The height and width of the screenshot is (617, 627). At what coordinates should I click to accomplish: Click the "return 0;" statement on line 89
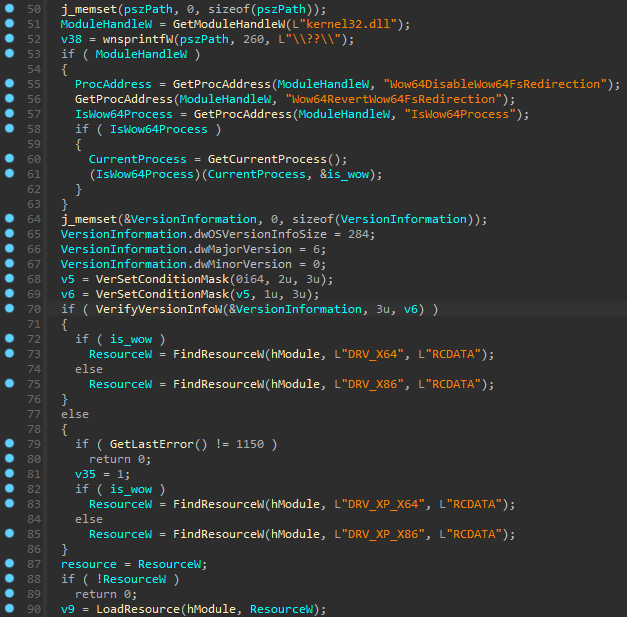click(x=106, y=594)
